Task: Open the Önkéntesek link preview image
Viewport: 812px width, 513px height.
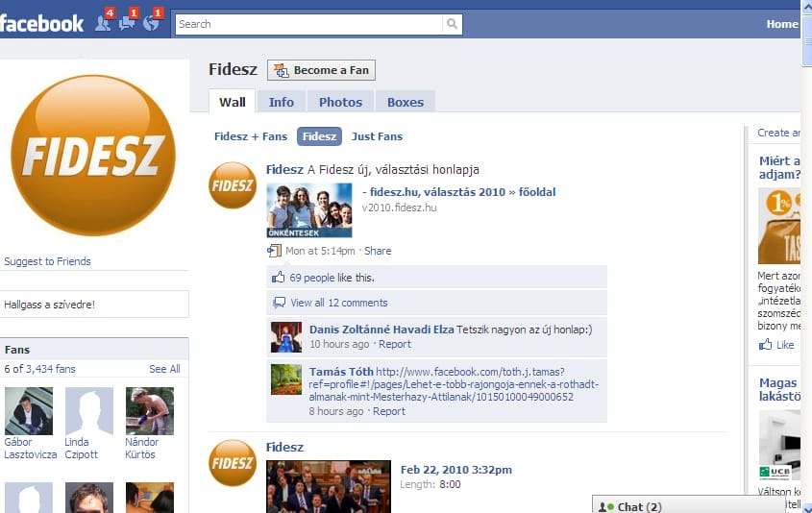Action: tap(309, 210)
